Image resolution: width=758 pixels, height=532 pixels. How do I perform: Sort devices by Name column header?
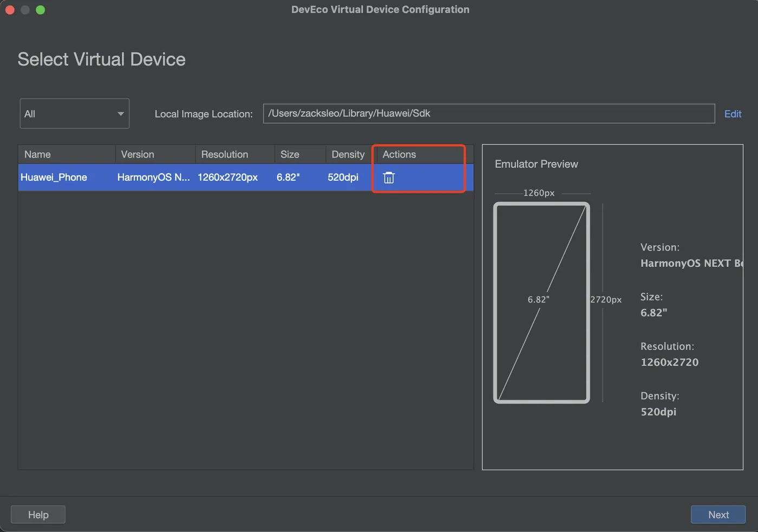[x=37, y=154]
